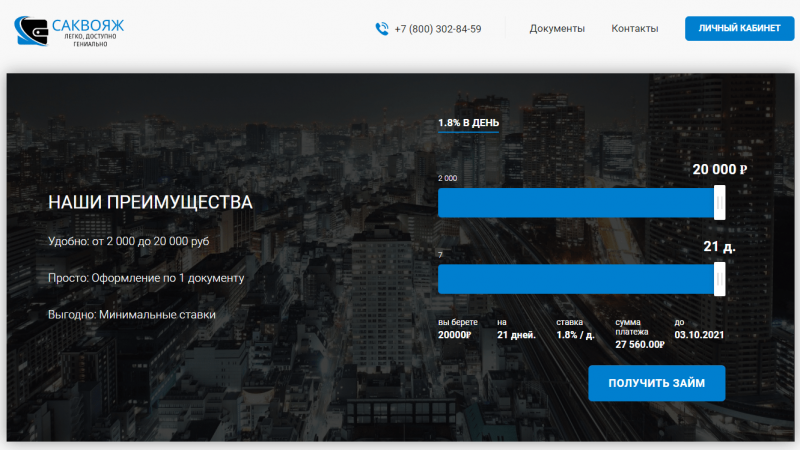Click the 20 000 ₽ amount value

(x=719, y=170)
